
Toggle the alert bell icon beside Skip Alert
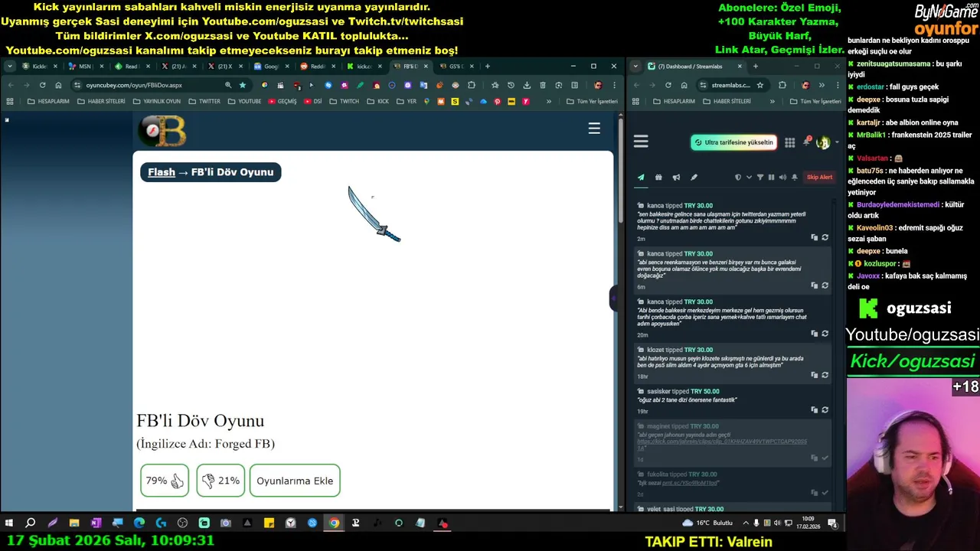[x=795, y=178]
